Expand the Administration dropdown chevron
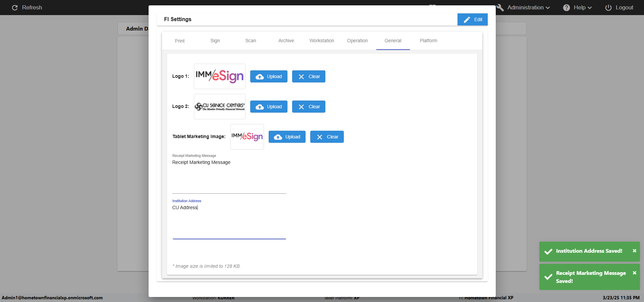644x302 pixels. click(x=548, y=8)
